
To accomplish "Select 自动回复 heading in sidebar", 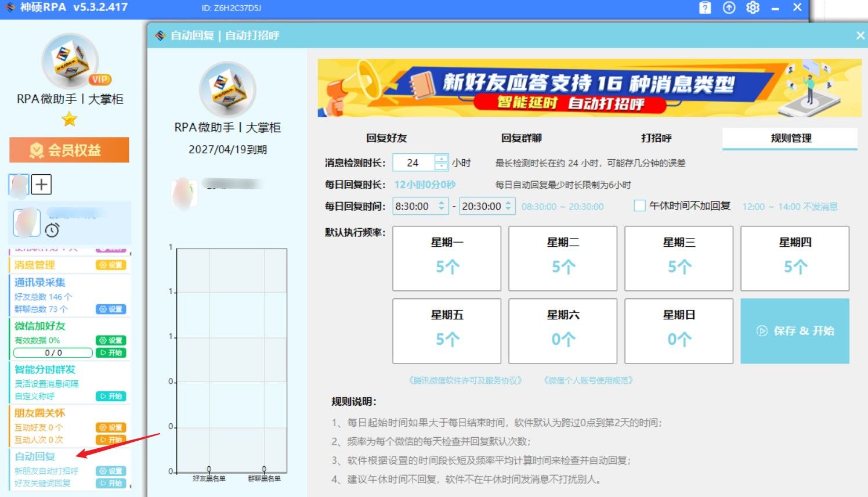I will [x=35, y=456].
